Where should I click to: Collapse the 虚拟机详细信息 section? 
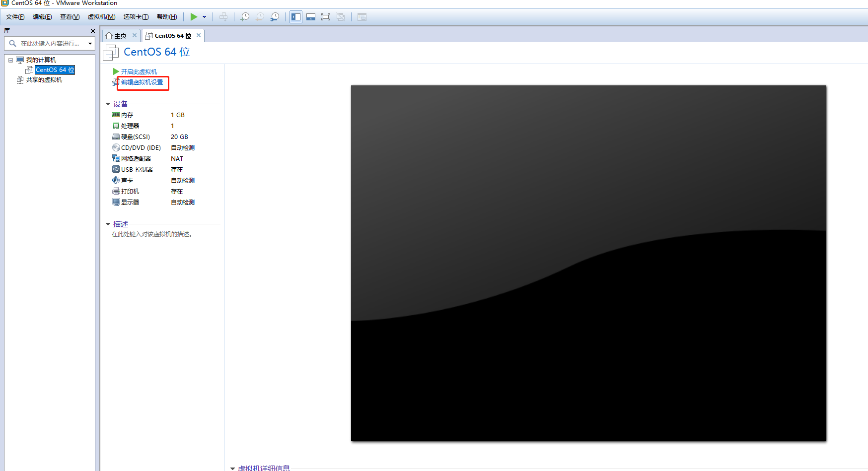click(232, 468)
